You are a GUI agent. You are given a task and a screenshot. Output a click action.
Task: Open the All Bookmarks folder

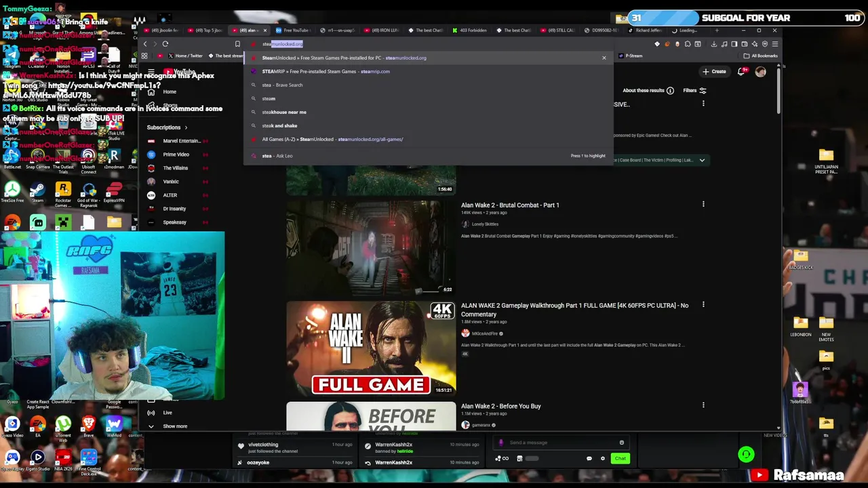pyautogui.click(x=760, y=56)
